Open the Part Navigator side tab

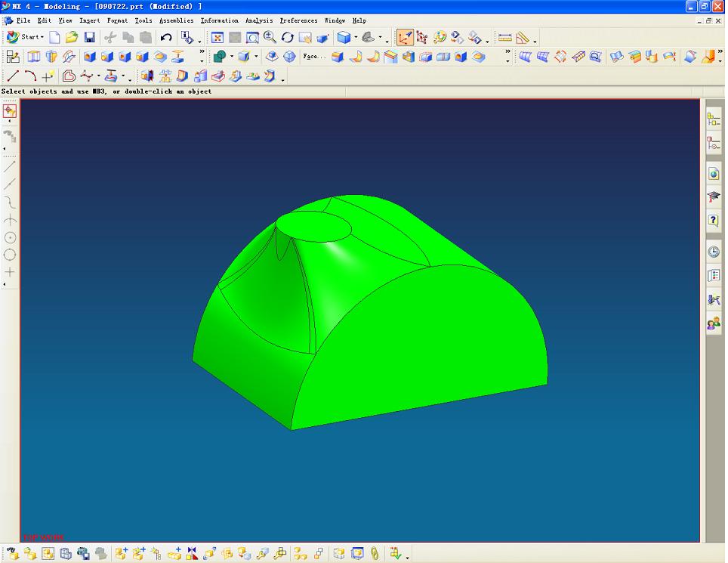714,143
